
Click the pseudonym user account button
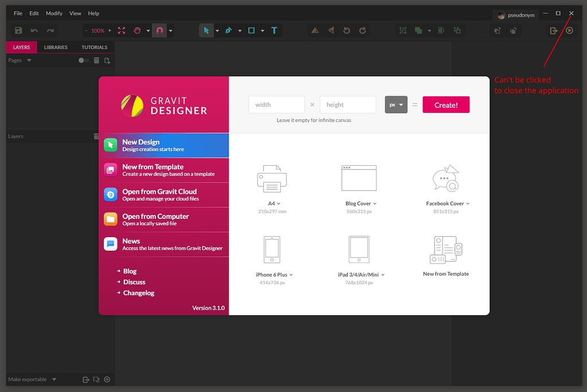coord(516,15)
